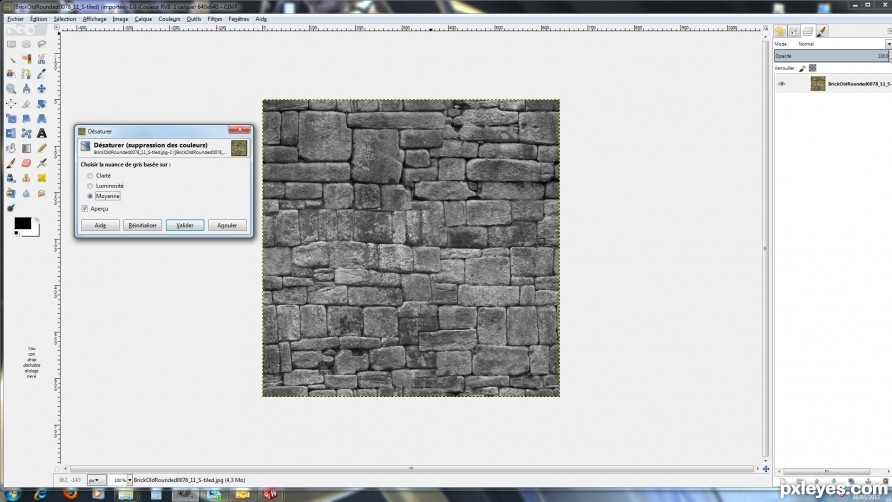Viewport: 892px width, 502px height.
Task: Select the Ellipse Select tool
Action: click(x=26, y=44)
